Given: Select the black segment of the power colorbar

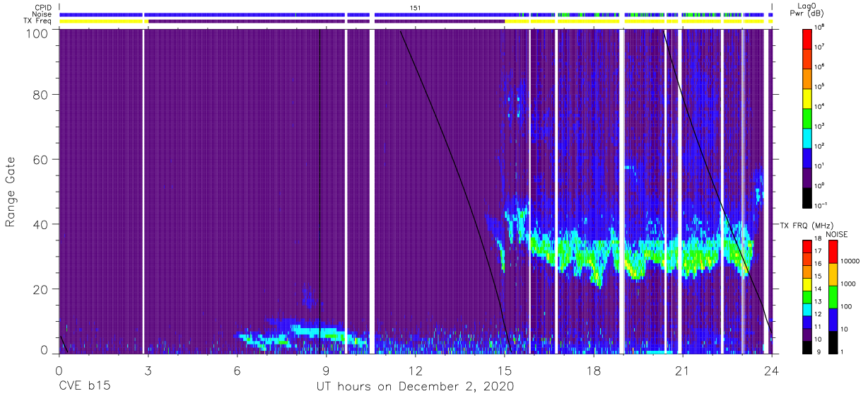Looking at the screenshot, I should (807, 197).
